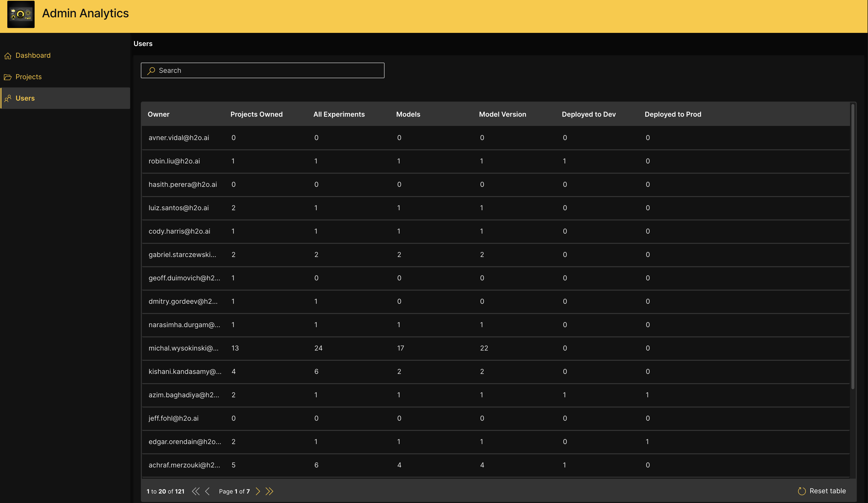Click inside the Search input field
This screenshot has height=503, width=868.
263,71
